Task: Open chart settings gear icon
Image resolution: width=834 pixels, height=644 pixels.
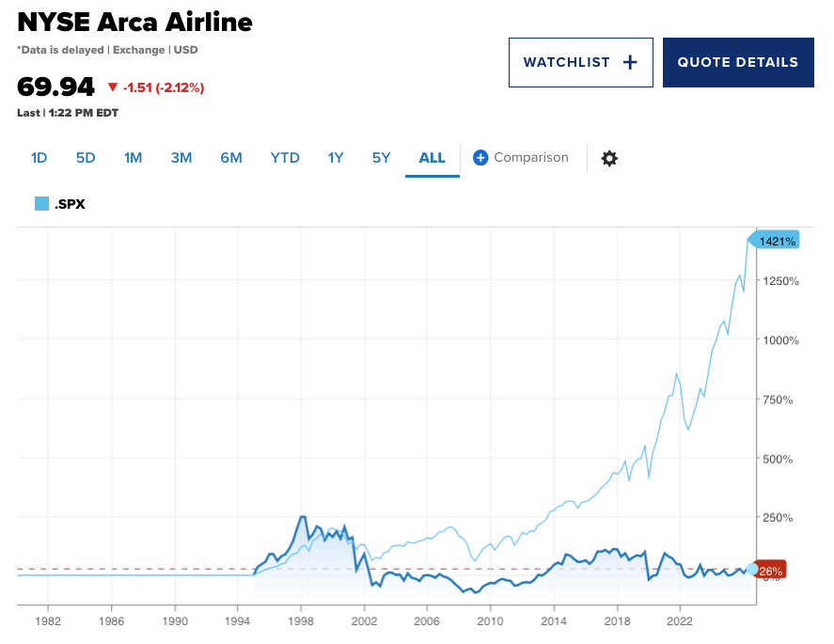Action: (609, 158)
